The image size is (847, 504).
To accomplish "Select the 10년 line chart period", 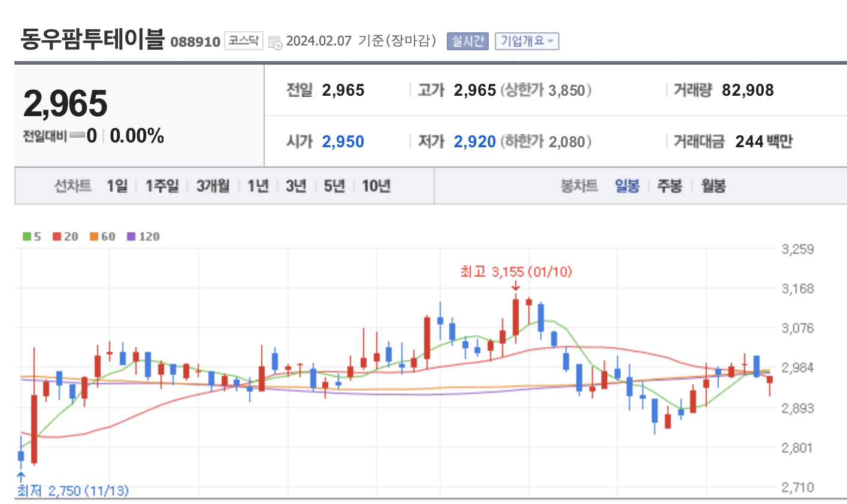I will tap(377, 186).
